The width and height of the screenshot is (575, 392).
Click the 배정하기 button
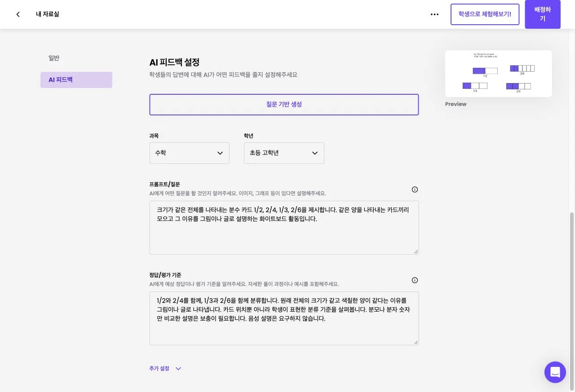click(x=543, y=14)
